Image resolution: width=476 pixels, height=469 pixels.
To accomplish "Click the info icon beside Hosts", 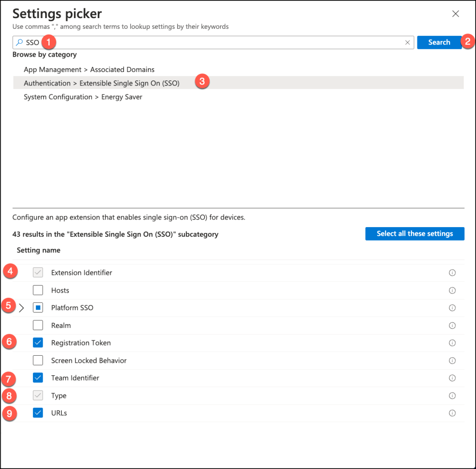I will click(x=452, y=290).
